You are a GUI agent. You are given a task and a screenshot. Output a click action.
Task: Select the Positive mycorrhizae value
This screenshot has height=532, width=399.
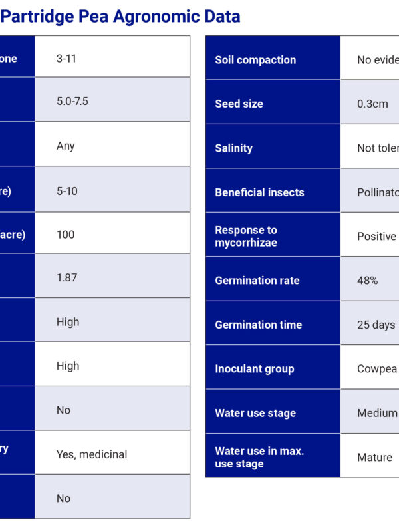376,236
